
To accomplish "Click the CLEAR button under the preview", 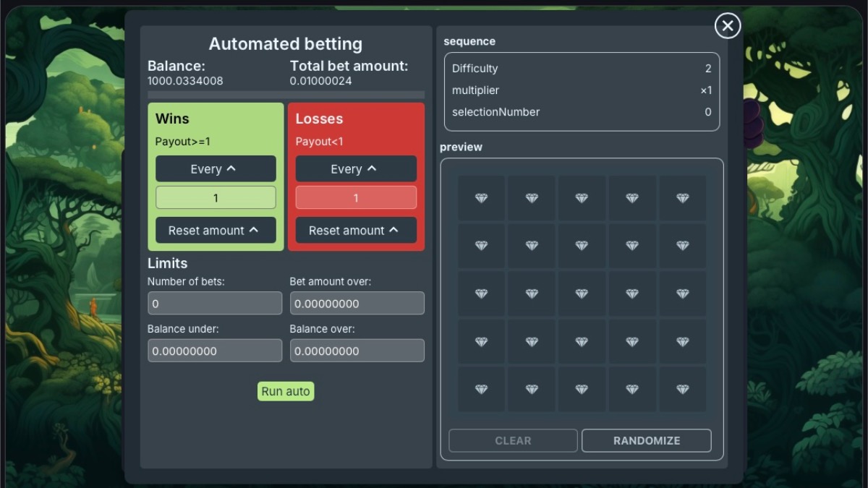I will click(x=513, y=440).
